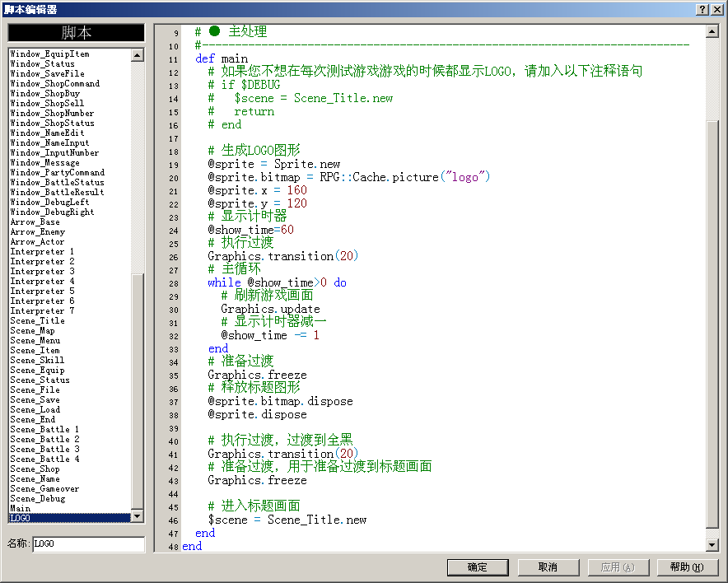Click code line "Graphics.update"
Screen dimensions: 728x583
coord(270,309)
